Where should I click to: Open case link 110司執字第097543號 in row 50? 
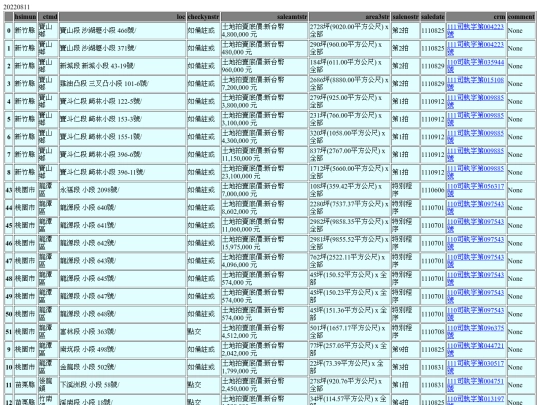[x=475, y=314]
